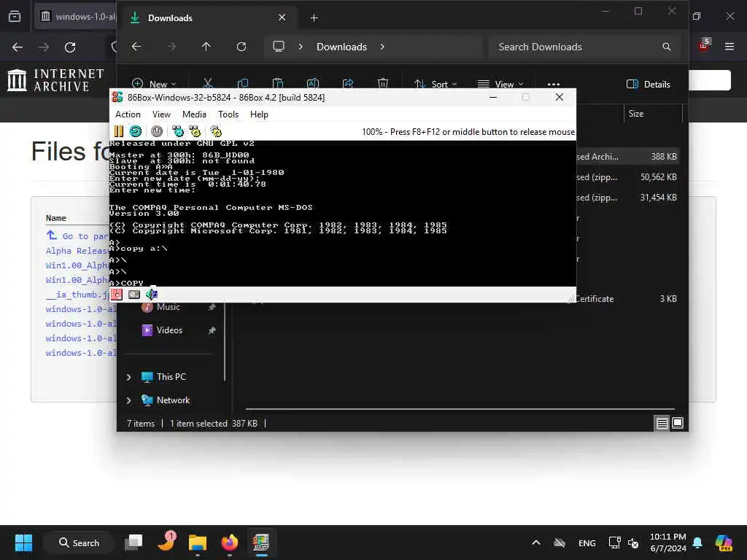Click inside the emulated DOS screen

coord(343,214)
